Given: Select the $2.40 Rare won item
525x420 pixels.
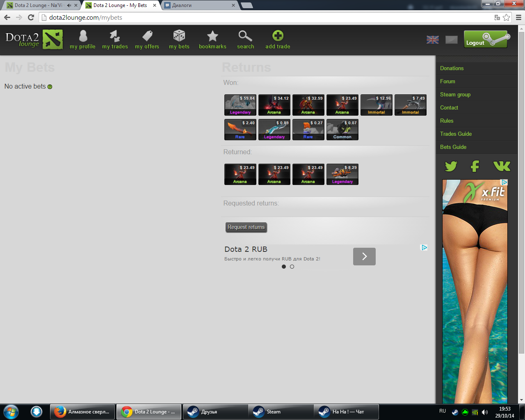Looking at the screenshot, I should point(240,130).
